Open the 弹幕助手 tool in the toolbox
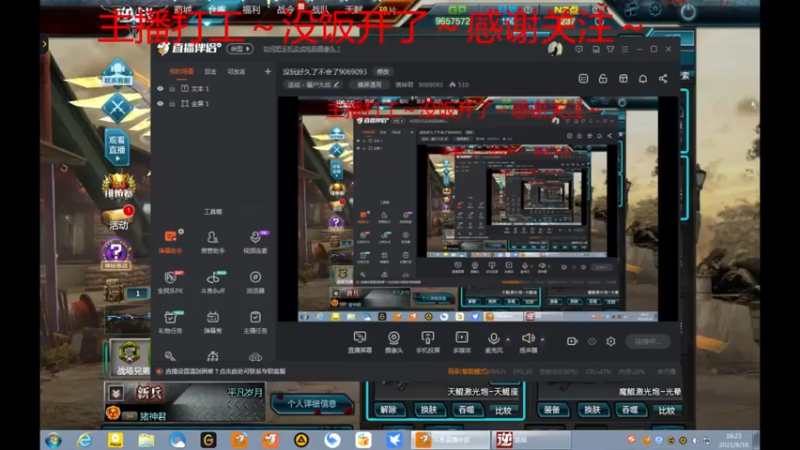Viewport: 800px width, 450px height. 170,241
